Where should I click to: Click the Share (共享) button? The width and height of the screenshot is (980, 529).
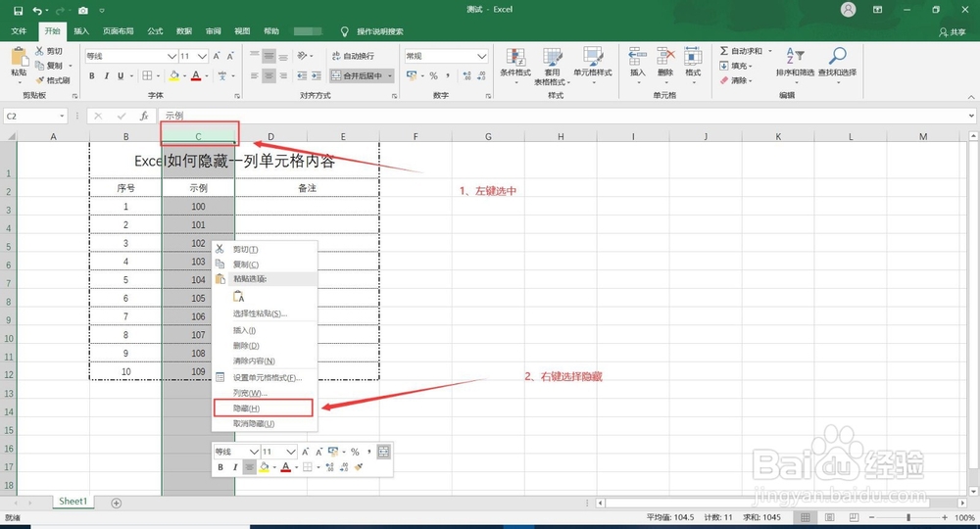pos(953,32)
